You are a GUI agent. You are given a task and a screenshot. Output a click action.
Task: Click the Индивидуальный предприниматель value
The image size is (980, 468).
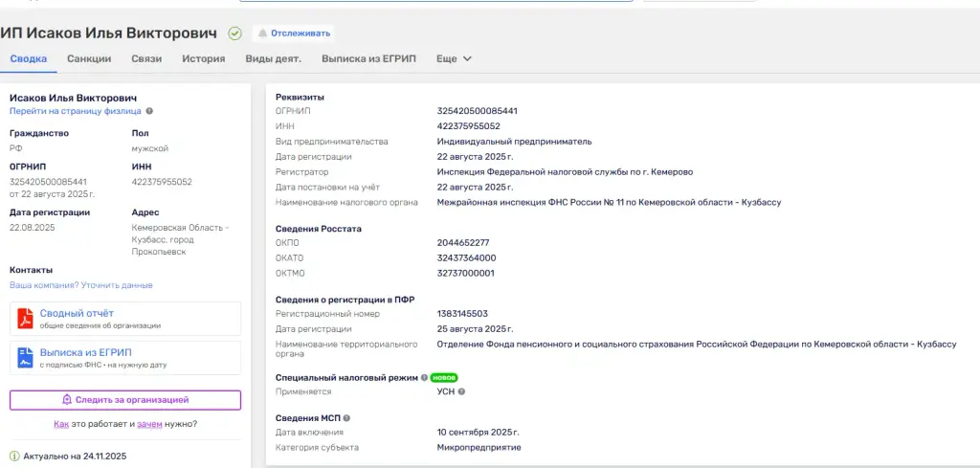[514, 142]
